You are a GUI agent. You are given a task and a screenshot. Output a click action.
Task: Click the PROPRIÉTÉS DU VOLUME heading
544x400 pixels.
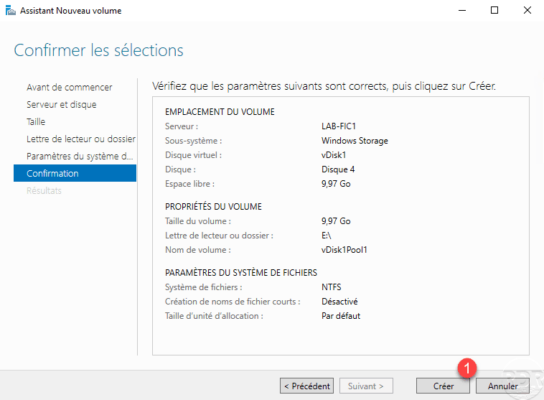tap(213, 206)
